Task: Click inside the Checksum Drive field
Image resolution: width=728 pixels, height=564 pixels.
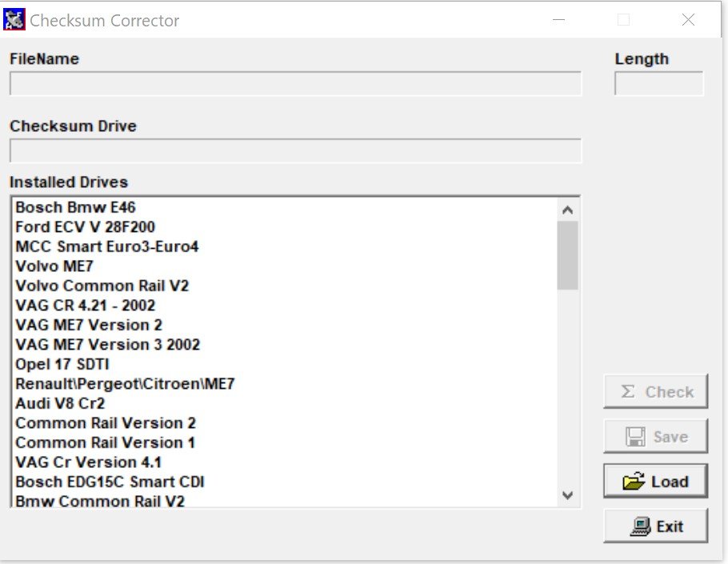Action: (x=295, y=150)
